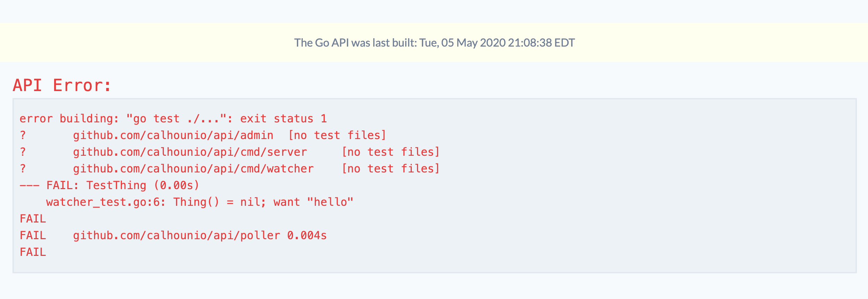Screen dimensions: 868x299
Task: Click the 0.004s poller test duration
Action: pyautogui.click(x=307, y=236)
